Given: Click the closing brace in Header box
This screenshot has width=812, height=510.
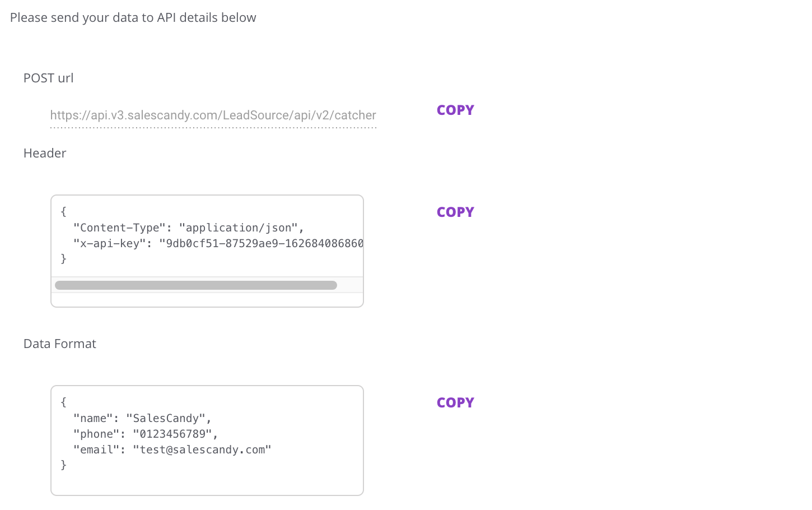Looking at the screenshot, I should pos(64,258).
